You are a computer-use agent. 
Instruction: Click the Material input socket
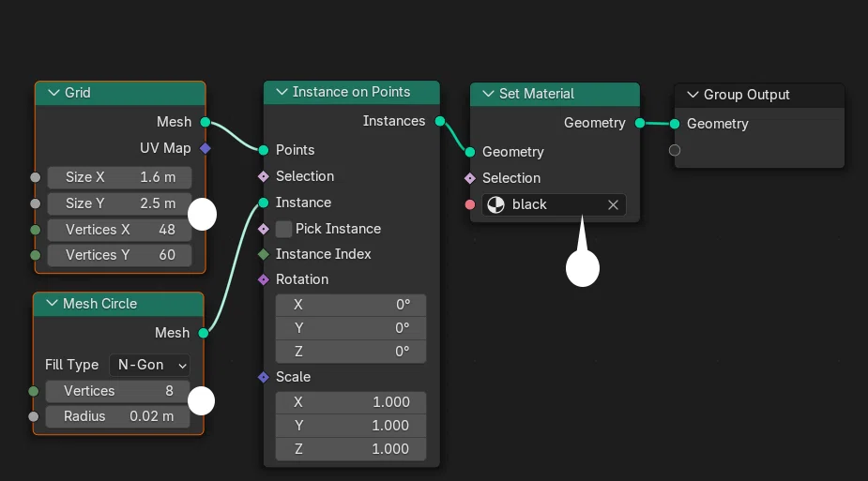(470, 204)
